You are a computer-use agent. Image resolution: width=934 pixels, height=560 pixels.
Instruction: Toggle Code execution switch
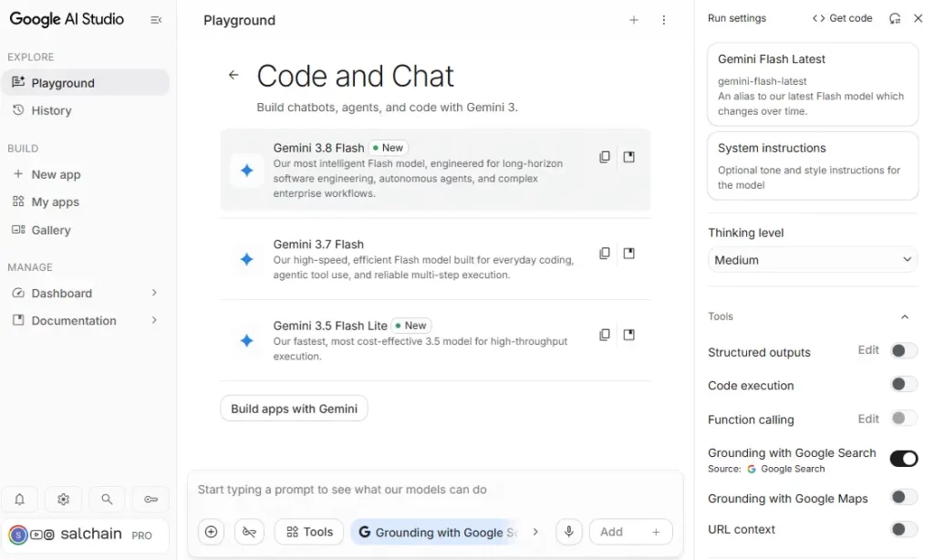pos(903,384)
